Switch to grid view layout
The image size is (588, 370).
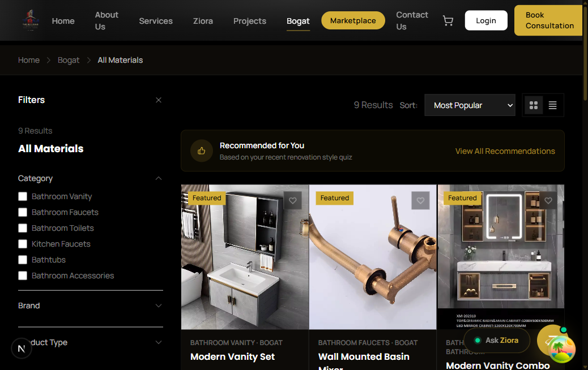coord(534,105)
